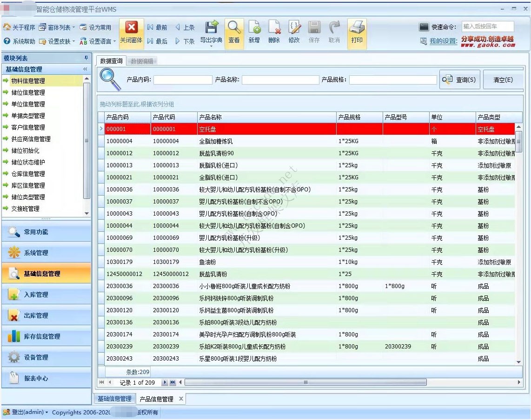Switch to the 数据编辑 tab
This screenshot has height=420, width=531.
point(142,61)
